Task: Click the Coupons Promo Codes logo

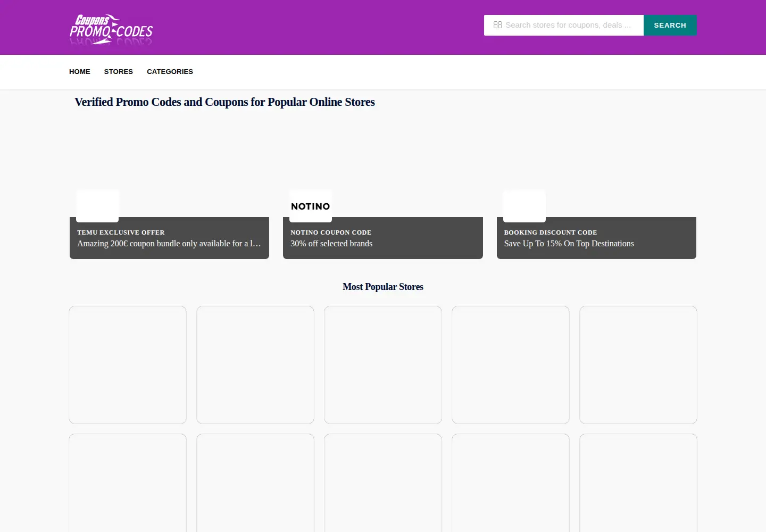Action: tap(111, 29)
